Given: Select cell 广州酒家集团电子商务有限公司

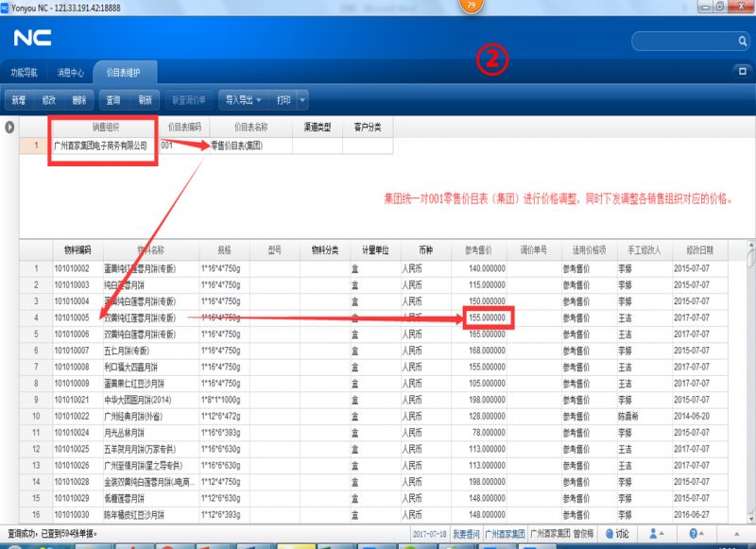Looking at the screenshot, I should tap(105, 146).
